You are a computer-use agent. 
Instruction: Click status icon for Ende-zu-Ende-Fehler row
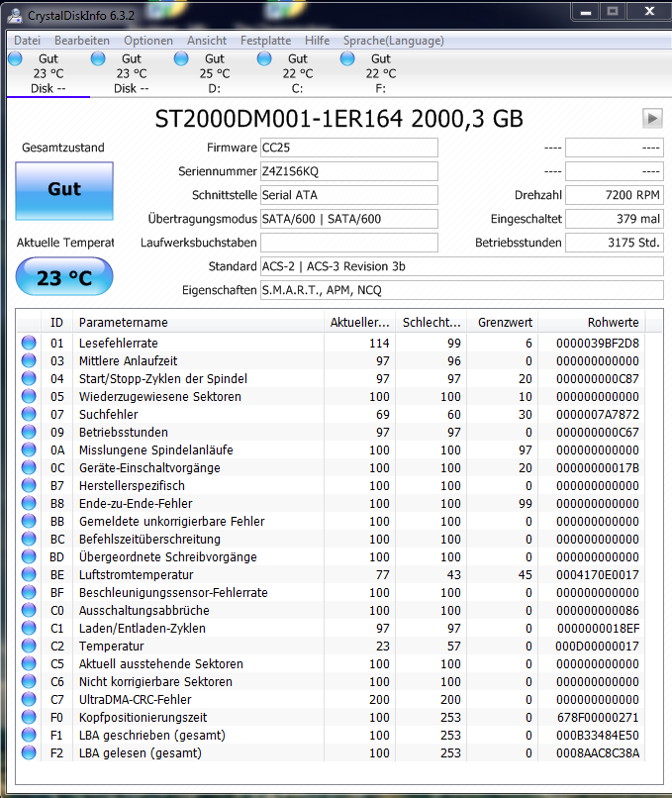point(29,503)
